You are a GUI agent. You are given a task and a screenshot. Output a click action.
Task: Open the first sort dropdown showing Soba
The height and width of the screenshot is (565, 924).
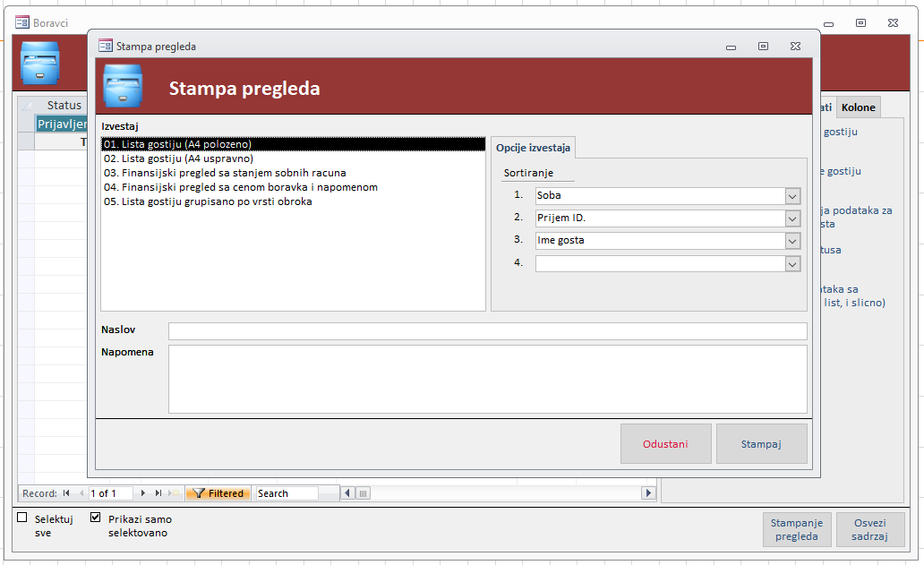pyautogui.click(x=791, y=195)
